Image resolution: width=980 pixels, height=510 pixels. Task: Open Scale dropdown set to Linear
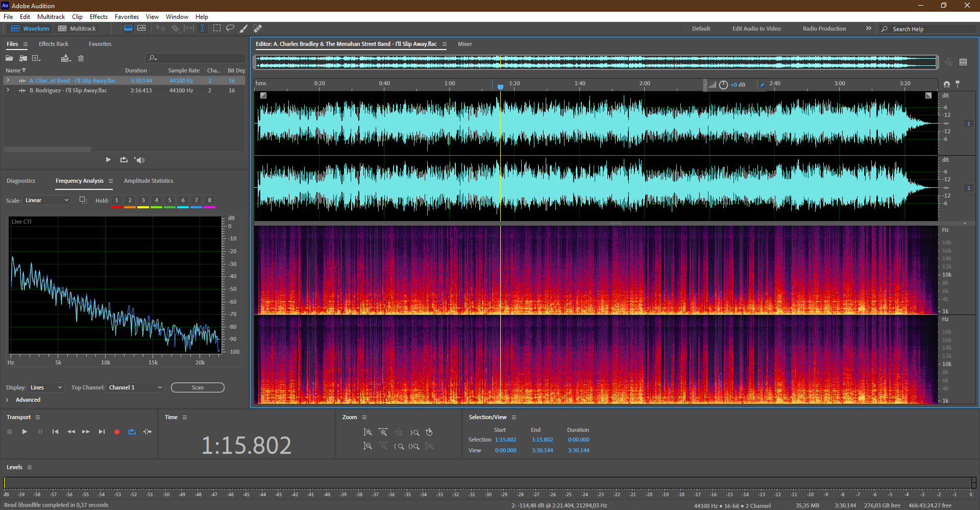tap(46, 200)
